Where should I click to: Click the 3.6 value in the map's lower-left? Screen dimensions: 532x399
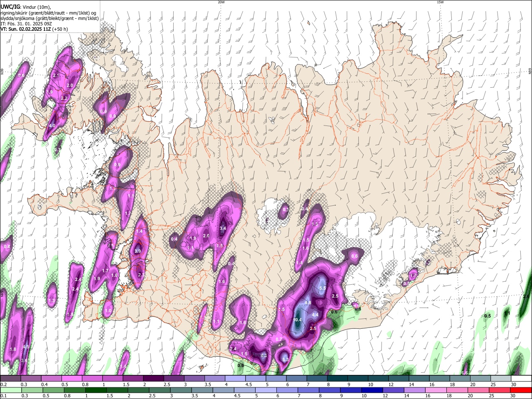click(24, 360)
